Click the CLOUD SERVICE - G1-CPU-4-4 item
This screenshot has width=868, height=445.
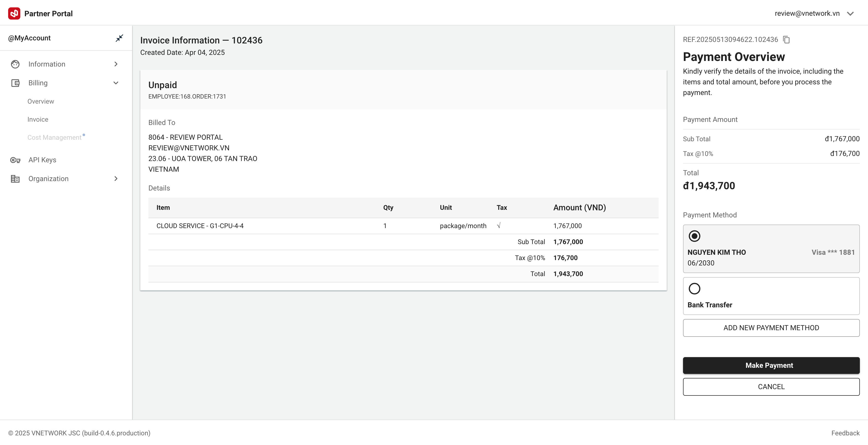(200, 226)
